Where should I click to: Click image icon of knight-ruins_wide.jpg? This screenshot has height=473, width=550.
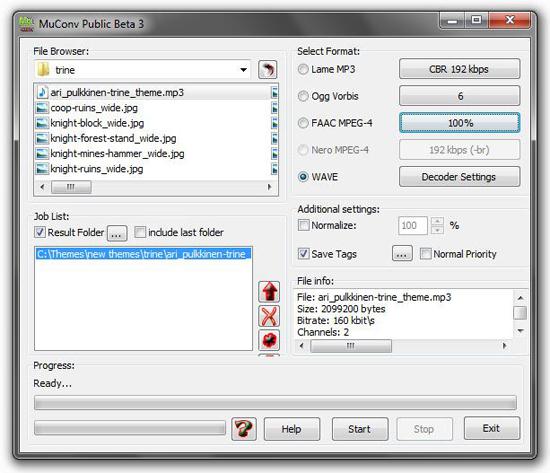42,169
